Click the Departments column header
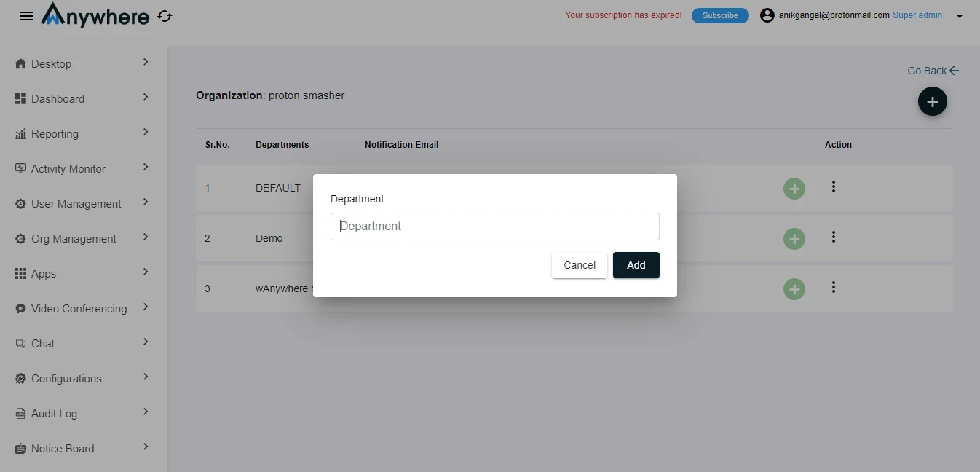This screenshot has height=472, width=980. pyautogui.click(x=282, y=145)
